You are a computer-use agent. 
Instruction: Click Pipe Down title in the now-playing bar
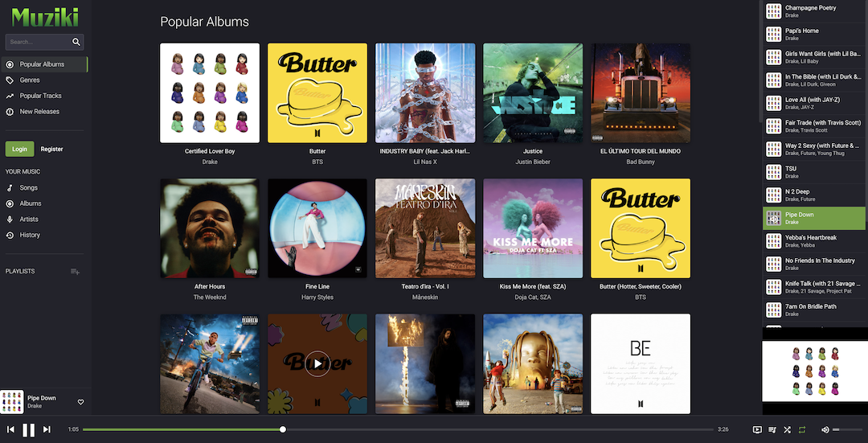tap(42, 398)
